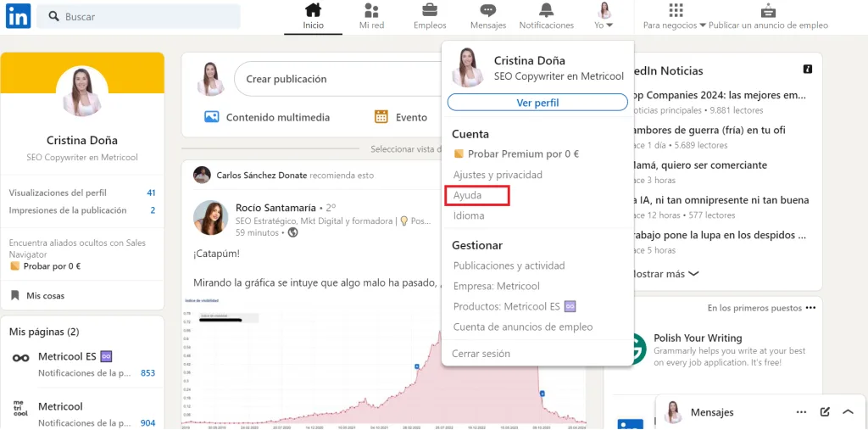Viewport: 868px width, 430px height.
Task: Open visibility chart image in post
Action: tap(383, 362)
